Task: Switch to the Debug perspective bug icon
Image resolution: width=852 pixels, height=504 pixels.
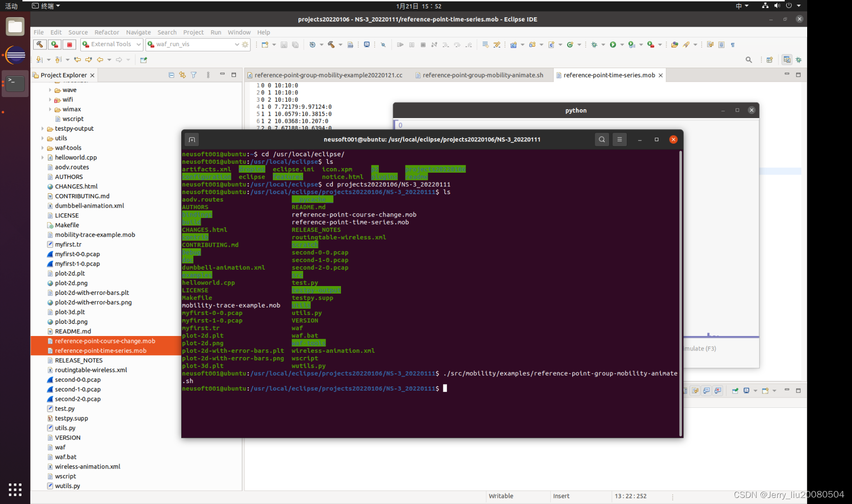Action: pyautogui.click(x=799, y=60)
